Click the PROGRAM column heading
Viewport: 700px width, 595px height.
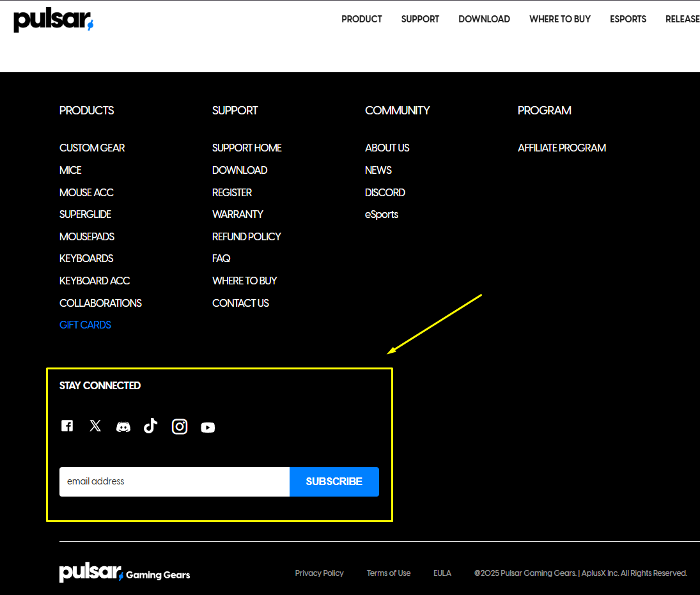544,111
